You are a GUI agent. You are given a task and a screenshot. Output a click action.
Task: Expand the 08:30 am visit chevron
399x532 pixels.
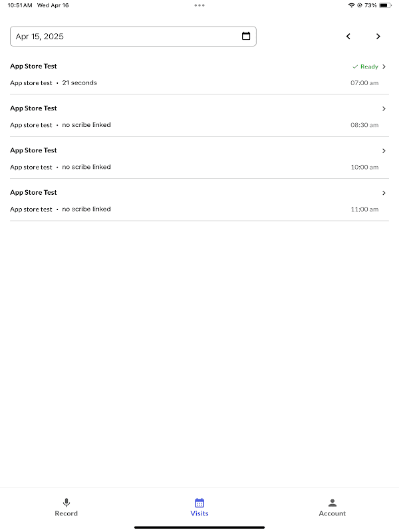[384, 108]
